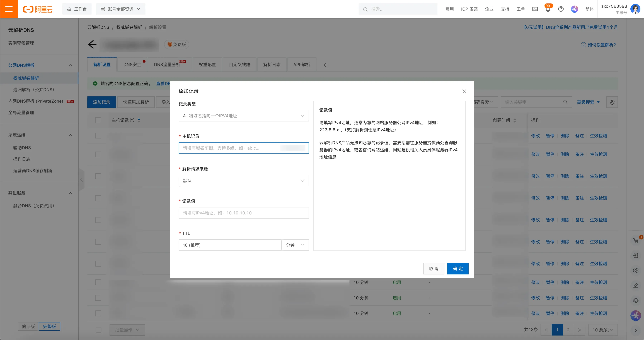
Task: Focus the 记录值 IPv4 input field
Action: tap(243, 213)
